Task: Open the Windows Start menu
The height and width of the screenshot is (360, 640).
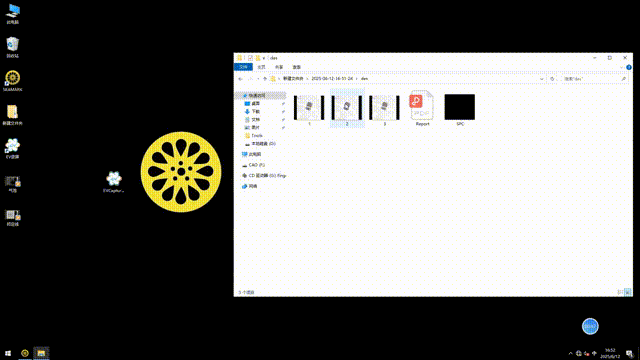Action: tap(8, 353)
